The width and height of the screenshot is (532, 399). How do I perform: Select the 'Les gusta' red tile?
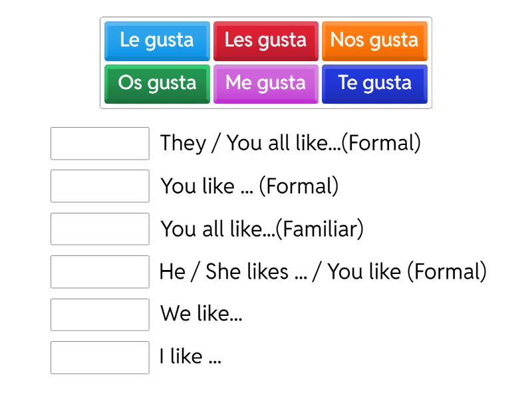(265, 41)
